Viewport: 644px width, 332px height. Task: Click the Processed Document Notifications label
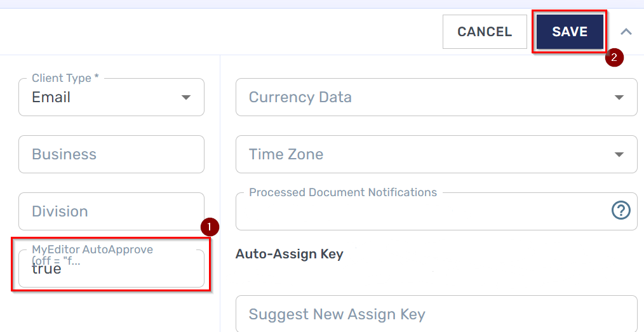pos(343,192)
